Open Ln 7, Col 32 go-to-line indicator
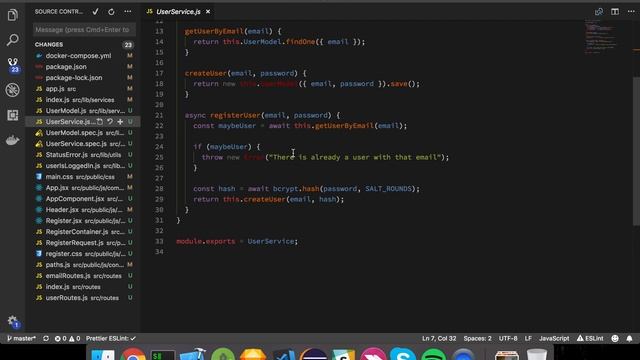 click(x=439, y=338)
